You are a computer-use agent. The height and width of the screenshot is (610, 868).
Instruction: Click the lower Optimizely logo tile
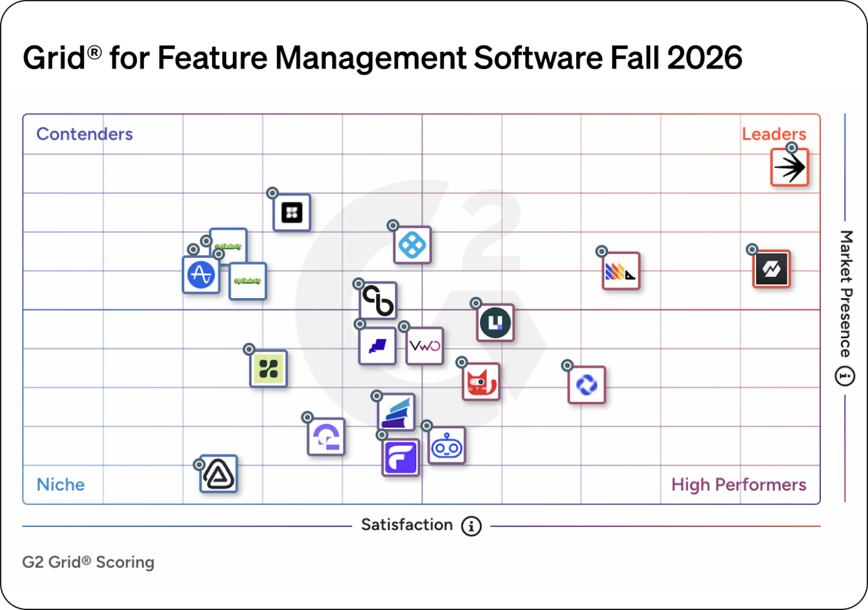(248, 281)
